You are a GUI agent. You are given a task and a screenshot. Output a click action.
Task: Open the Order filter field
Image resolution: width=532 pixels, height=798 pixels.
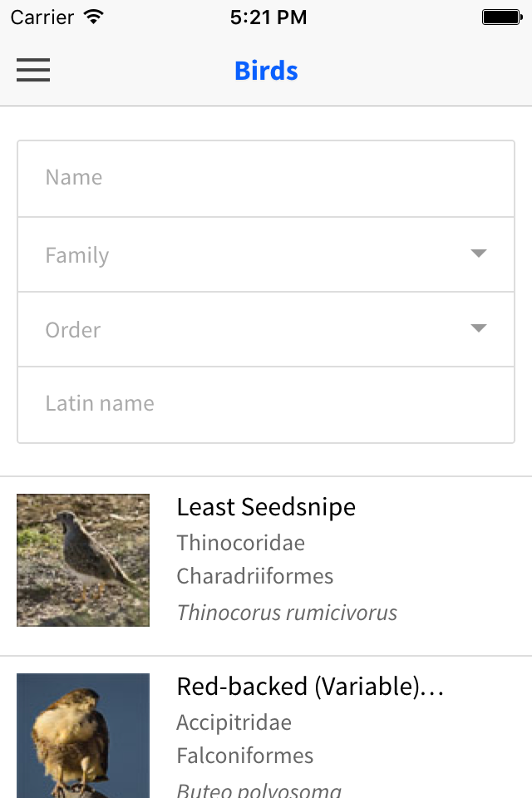266,329
